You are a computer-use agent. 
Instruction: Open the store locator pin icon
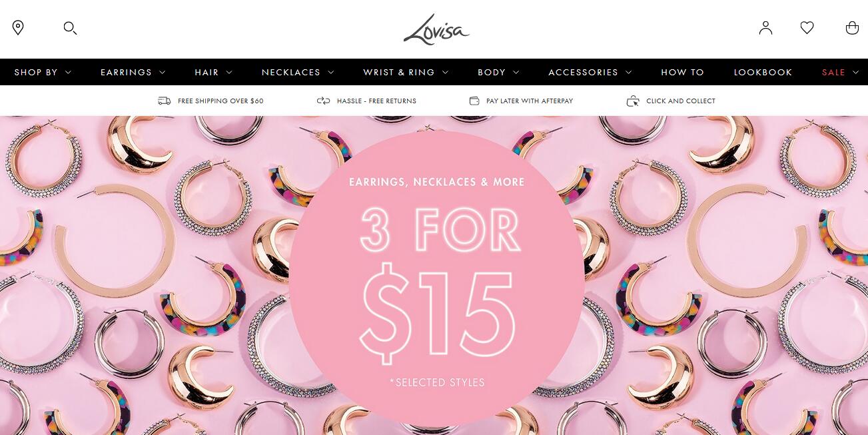pyautogui.click(x=18, y=27)
